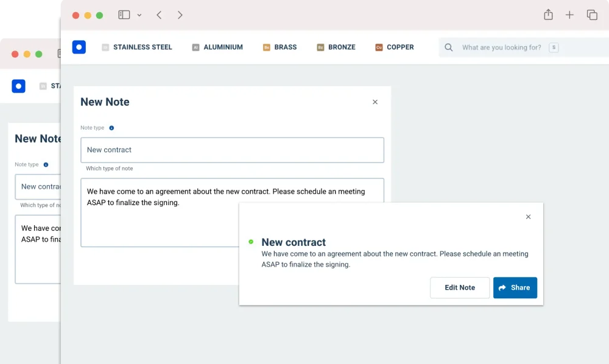This screenshot has height=364, width=609.
Task: Open the Brass category
Action: tap(280, 47)
